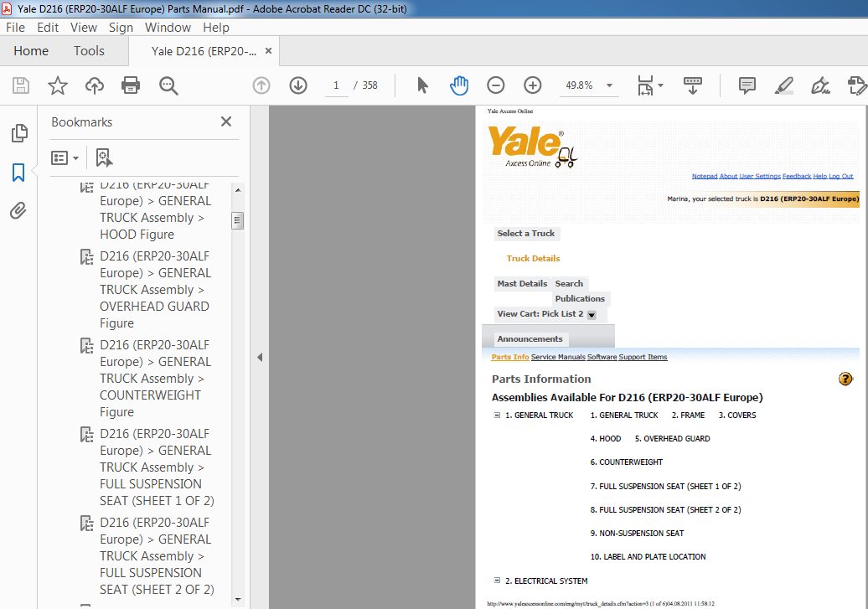This screenshot has height=609, width=868.
Task: Switch to the Tools tab
Action: point(89,51)
